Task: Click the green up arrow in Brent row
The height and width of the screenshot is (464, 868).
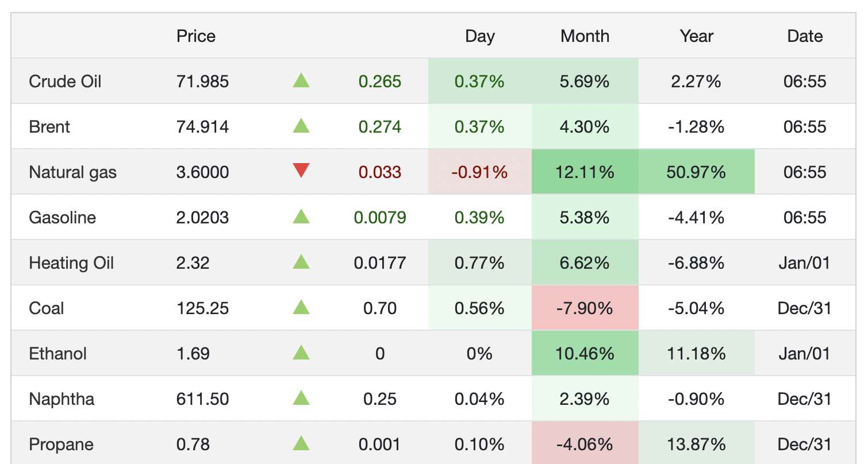Action: click(301, 126)
